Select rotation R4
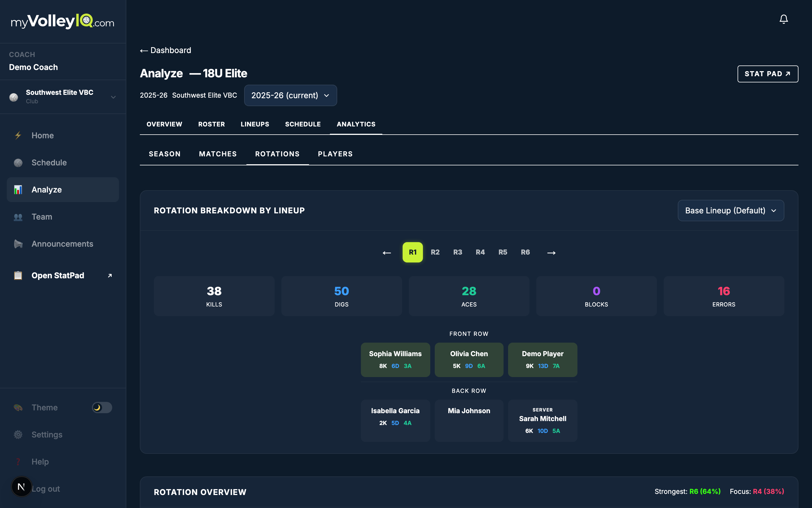This screenshot has width=812, height=508. (x=480, y=252)
